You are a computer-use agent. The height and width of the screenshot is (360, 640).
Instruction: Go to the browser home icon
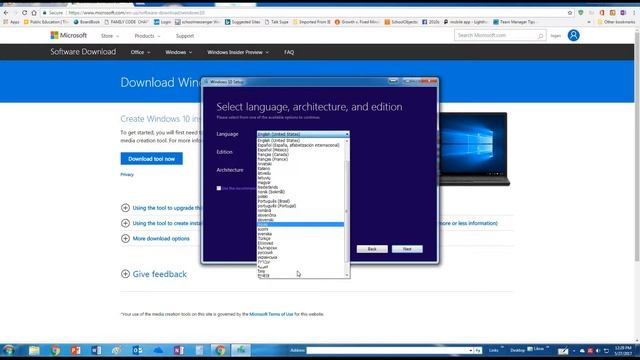click(34, 13)
